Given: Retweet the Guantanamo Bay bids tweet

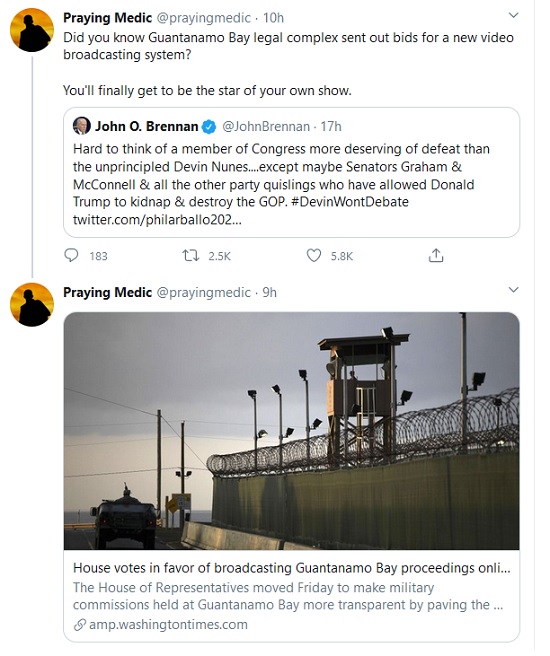Looking at the screenshot, I should (x=191, y=255).
